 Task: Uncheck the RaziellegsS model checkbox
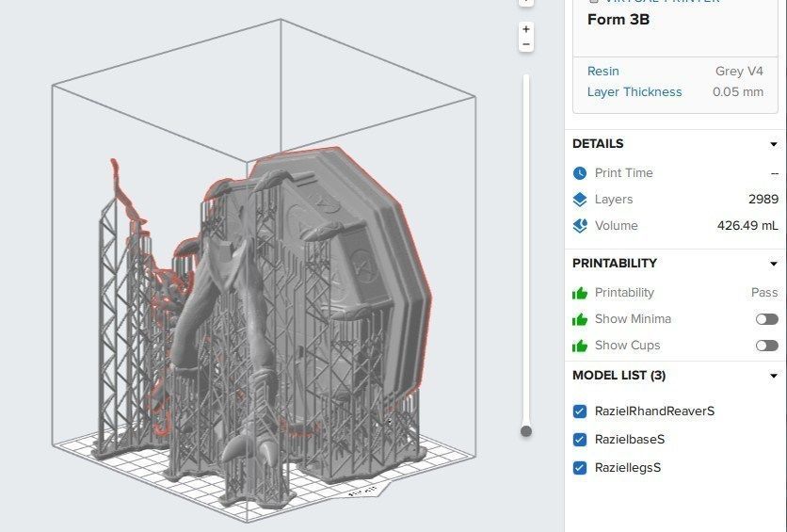[580, 468]
